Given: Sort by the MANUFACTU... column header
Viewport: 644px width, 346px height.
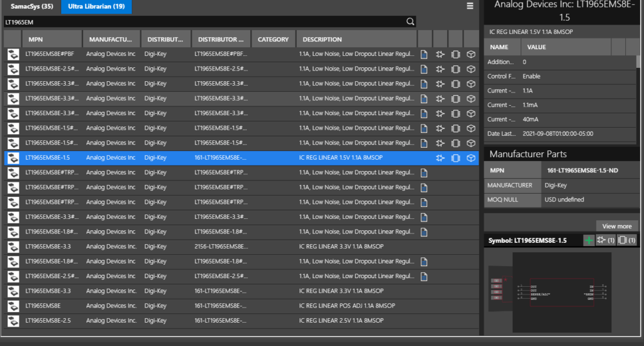Looking at the screenshot, I should coord(112,40).
